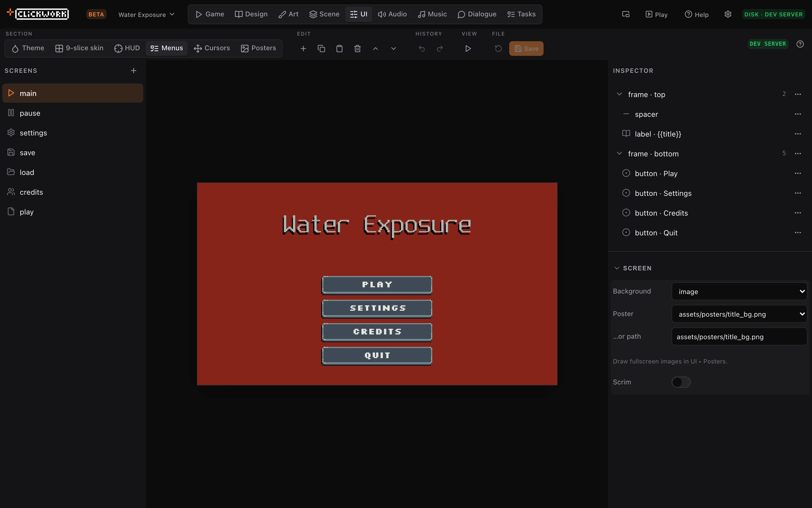Click the redo arrow in History
Screen dimensions: 812x508
[440, 49]
